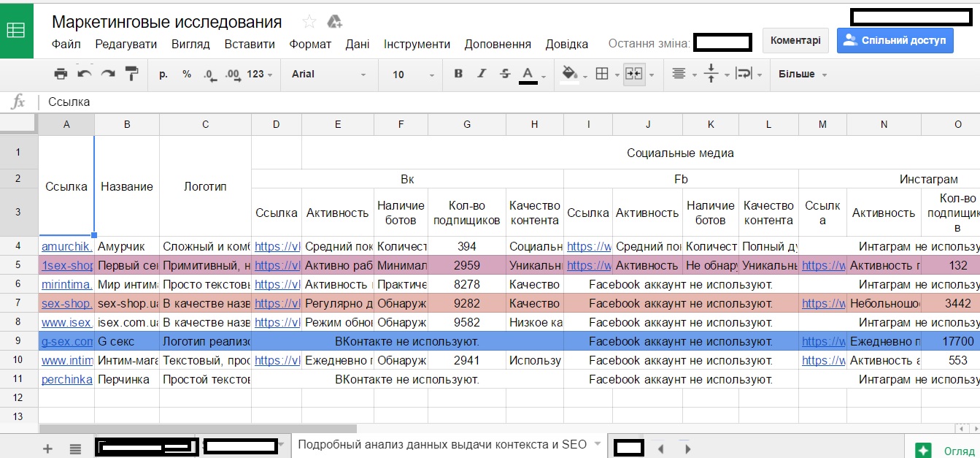Click the formula bar input
This screenshot has width=980, height=458.
511,102
